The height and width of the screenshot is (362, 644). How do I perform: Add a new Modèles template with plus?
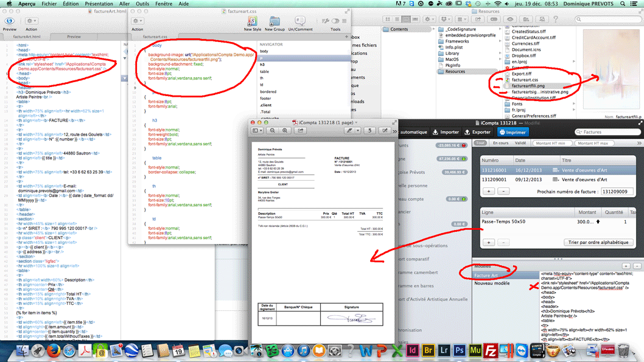point(626,266)
